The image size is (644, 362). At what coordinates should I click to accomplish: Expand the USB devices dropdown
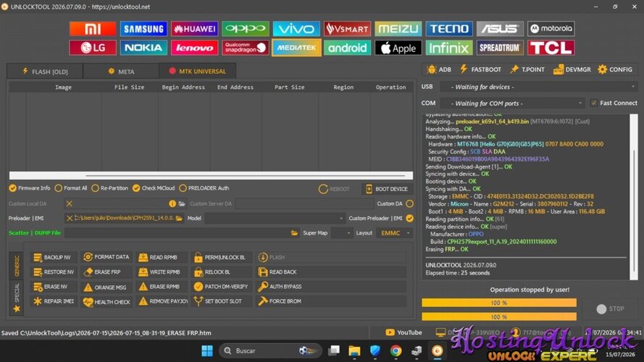[538, 87]
